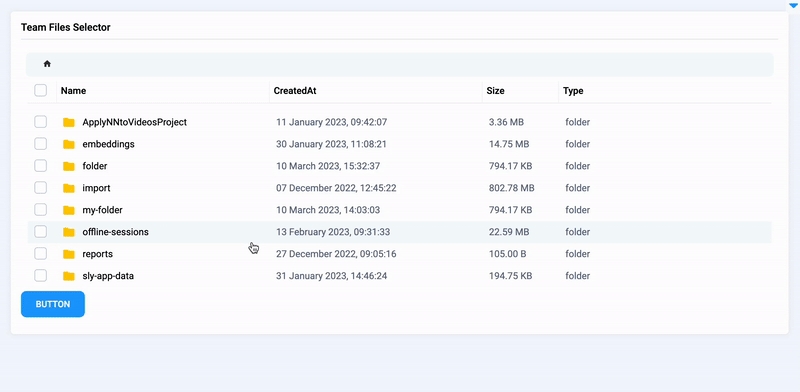
Task: Check the ApplyNNtoVideosProject row checkbox
Action: [x=40, y=122]
